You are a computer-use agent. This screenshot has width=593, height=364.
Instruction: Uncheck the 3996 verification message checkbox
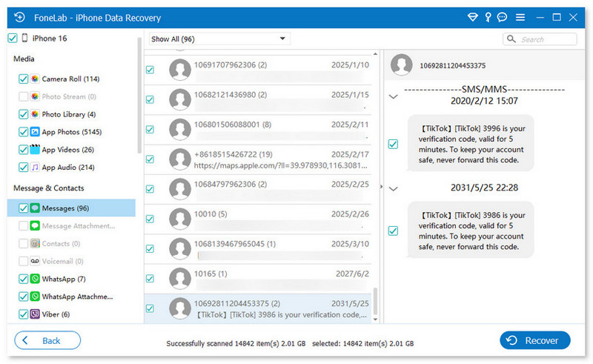pyautogui.click(x=393, y=144)
